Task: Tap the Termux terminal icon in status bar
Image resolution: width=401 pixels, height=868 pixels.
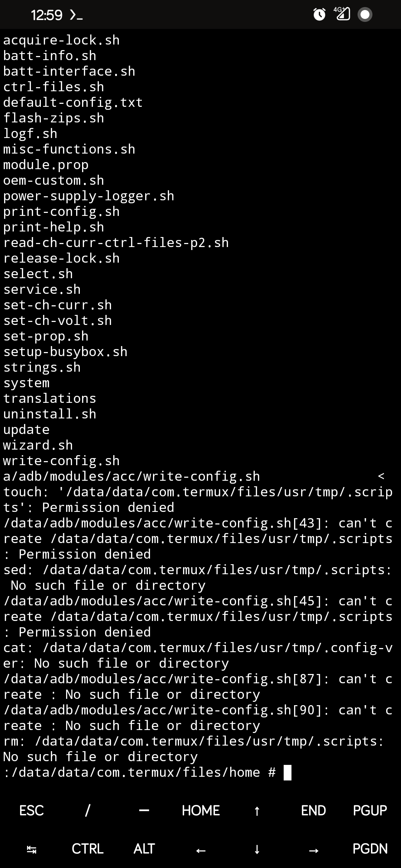Action: 76,14
